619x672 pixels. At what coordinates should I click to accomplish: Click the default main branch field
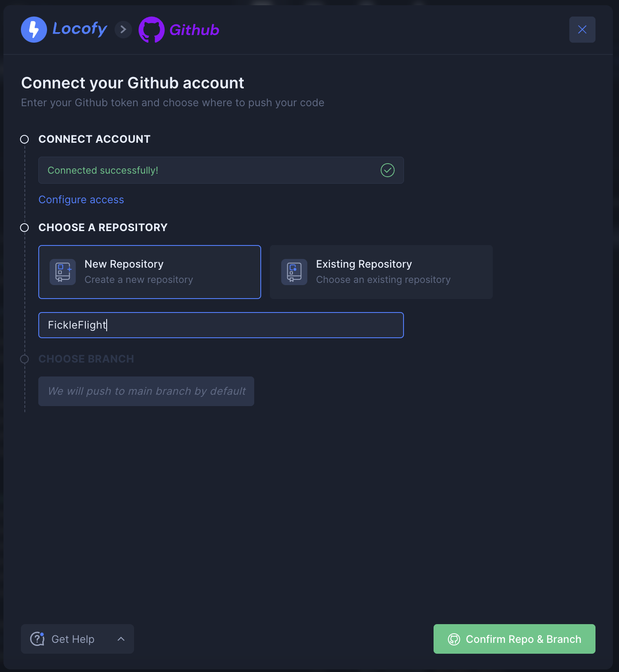(x=146, y=391)
